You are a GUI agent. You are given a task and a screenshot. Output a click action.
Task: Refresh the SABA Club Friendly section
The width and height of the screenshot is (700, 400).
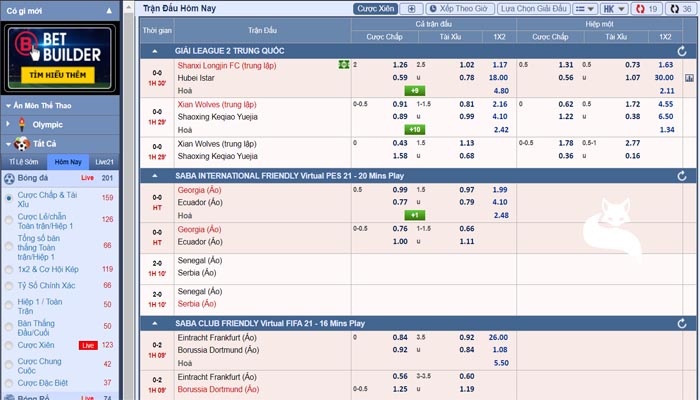(x=682, y=324)
